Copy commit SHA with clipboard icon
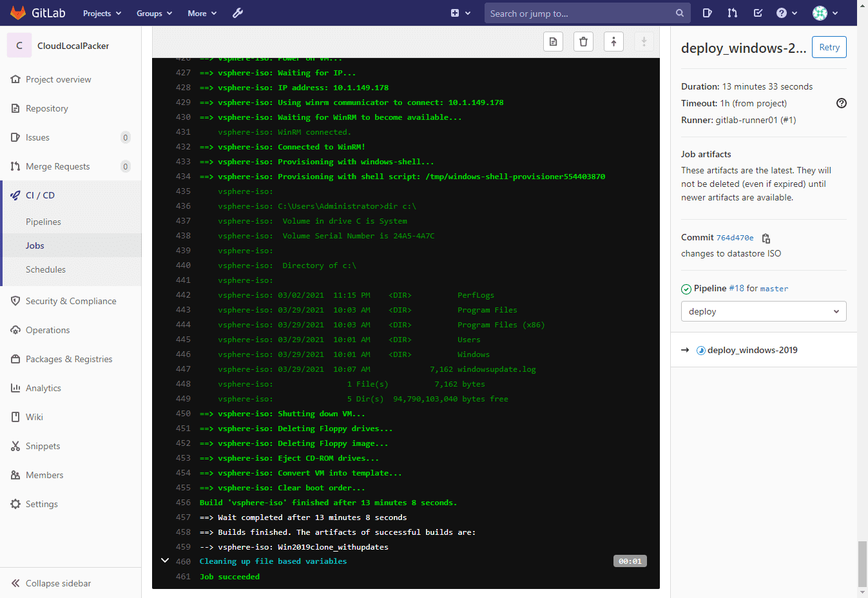The image size is (868, 598). (766, 238)
